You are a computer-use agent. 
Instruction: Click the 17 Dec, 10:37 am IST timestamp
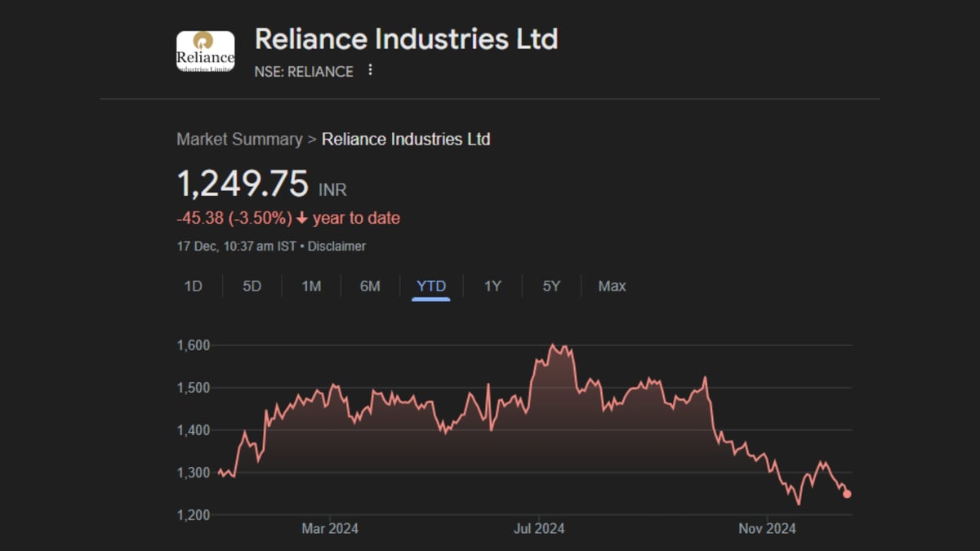[236, 246]
